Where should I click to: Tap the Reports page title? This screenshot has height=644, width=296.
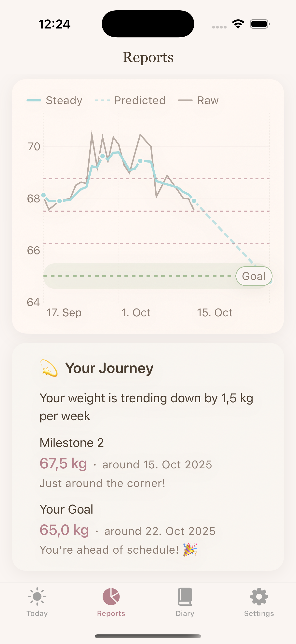click(x=148, y=57)
